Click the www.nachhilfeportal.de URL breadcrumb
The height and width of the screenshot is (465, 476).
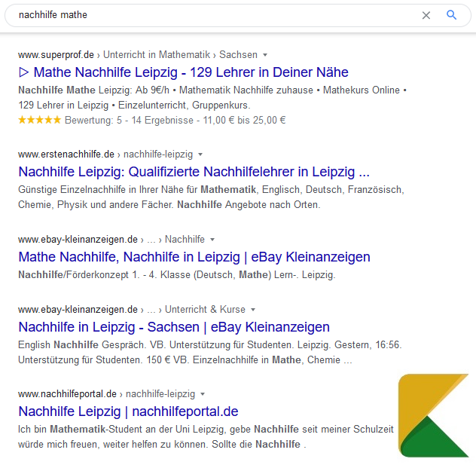tap(67, 394)
